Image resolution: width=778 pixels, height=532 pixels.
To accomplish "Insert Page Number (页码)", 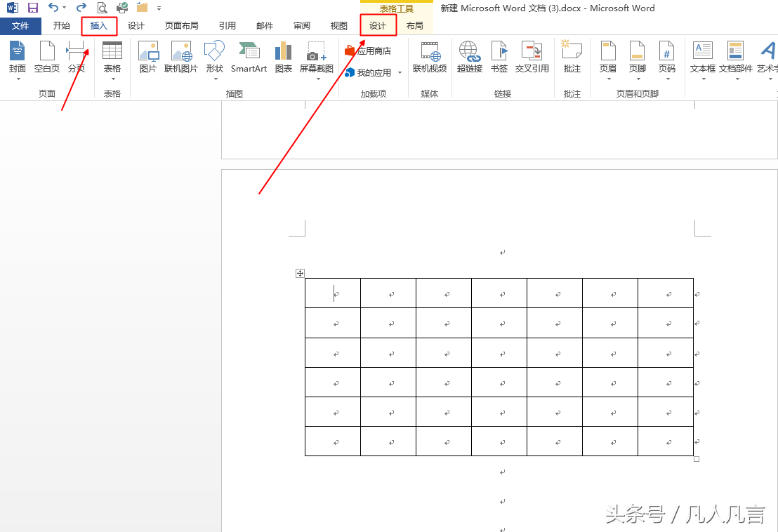I will 667,57.
